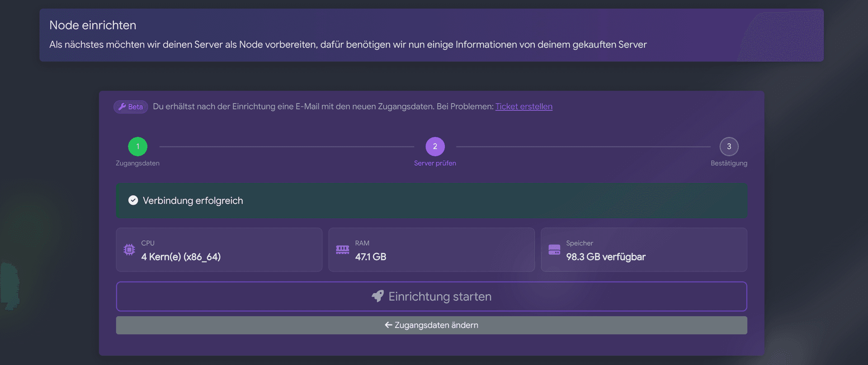Click the 'Bestätigung' step label
The width and height of the screenshot is (868, 365).
coord(729,163)
